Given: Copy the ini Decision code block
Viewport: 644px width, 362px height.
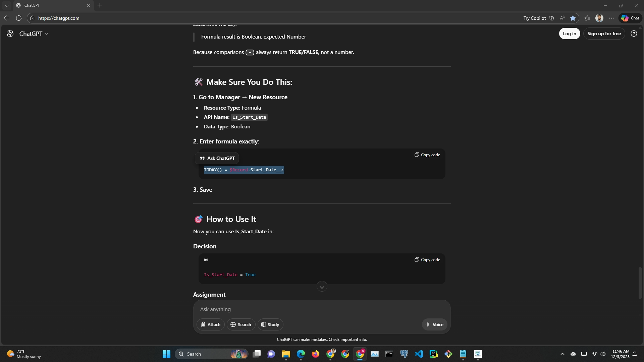Looking at the screenshot, I should (427, 260).
